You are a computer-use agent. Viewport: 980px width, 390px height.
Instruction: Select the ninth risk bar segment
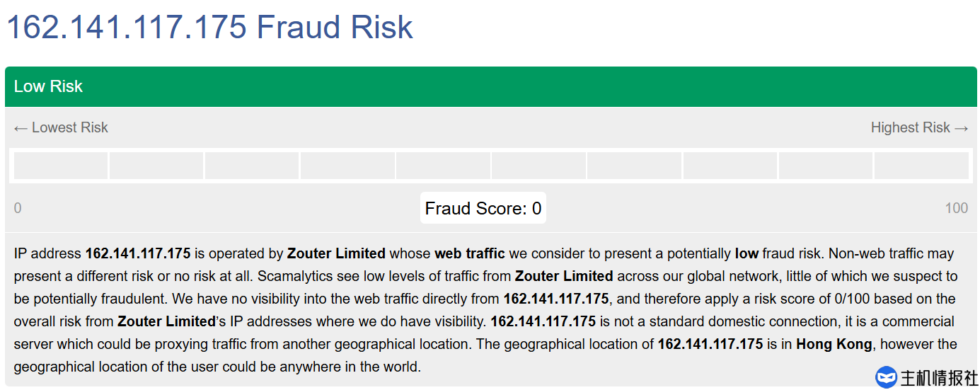[x=825, y=166]
